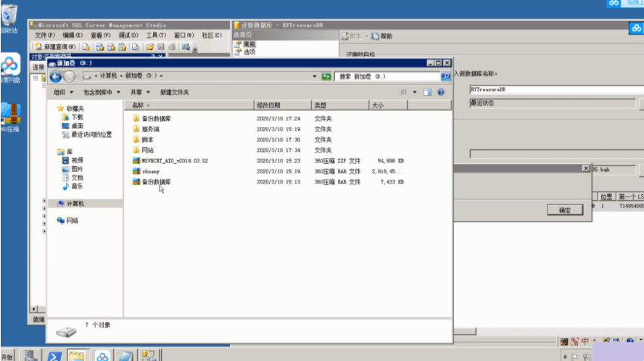Select the 网站 folder icon
The image size is (644, 361).
coord(136,150)
